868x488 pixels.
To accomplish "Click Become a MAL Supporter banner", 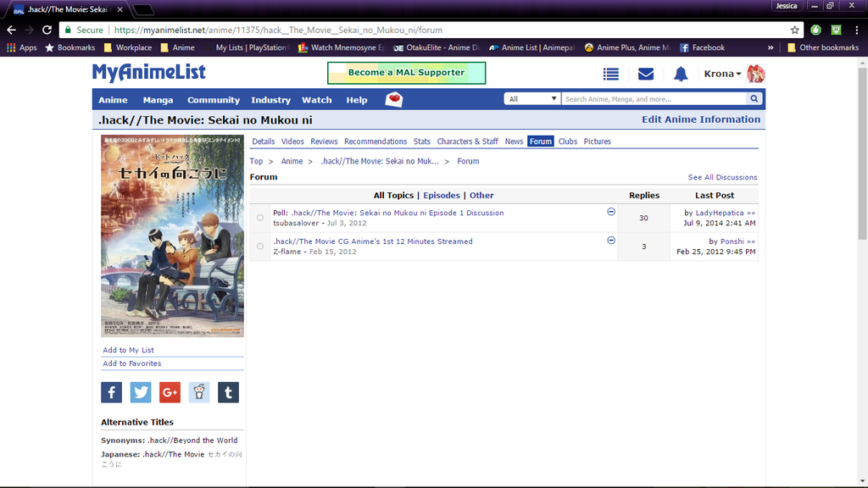I will pos(406,73).
